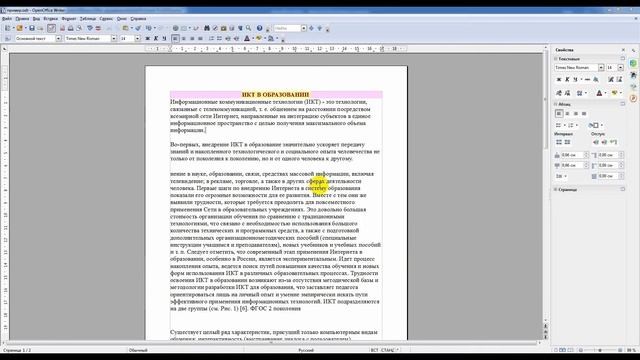This screenshot has width=640, height=360.
Task: Click the Export as PDF icon
Action: [62, 28]
